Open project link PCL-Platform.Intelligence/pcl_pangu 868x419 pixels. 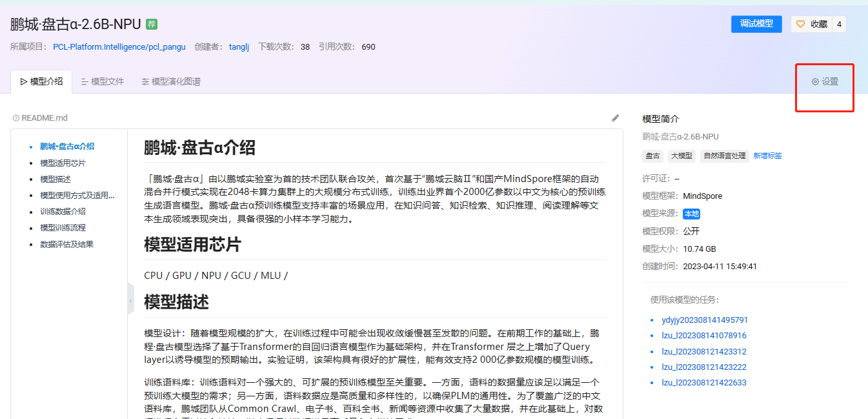(x=119, y=46)
